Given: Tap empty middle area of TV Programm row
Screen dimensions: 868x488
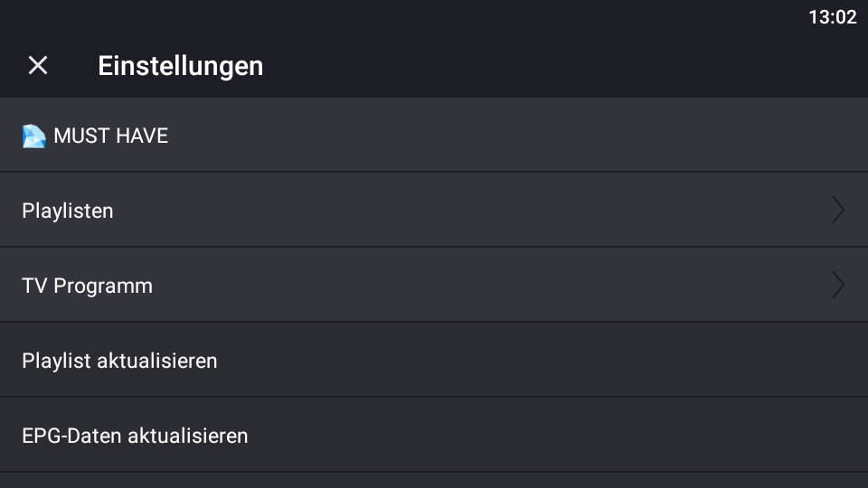Looking at the screenshot, I should click(470, 285).
